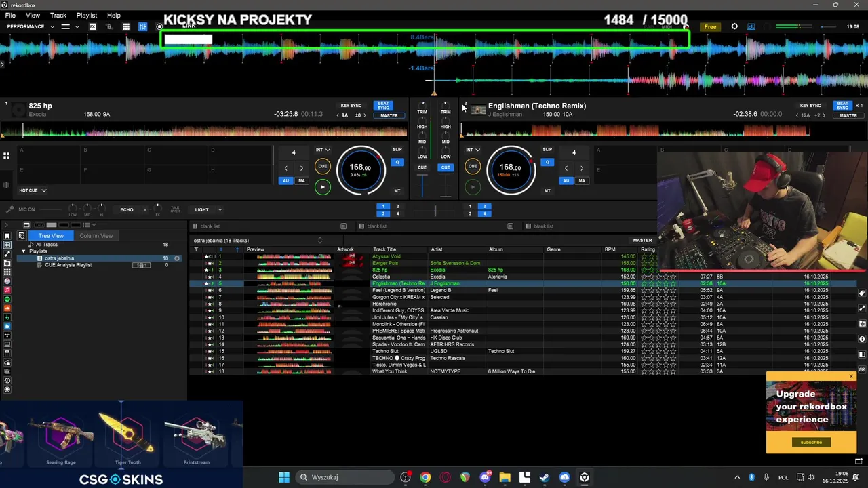This screenshot has height=488, width=868.
Task: Toggle deck 2 SLIP mode
Action: (547, 150)
